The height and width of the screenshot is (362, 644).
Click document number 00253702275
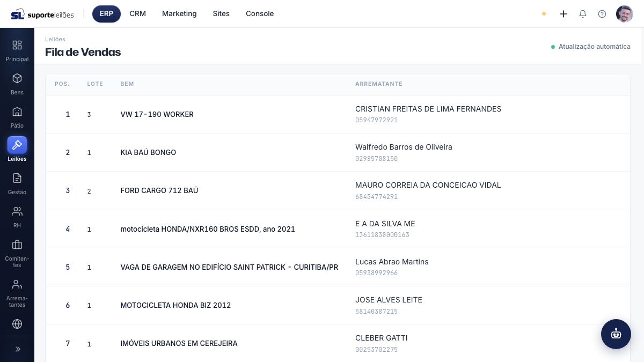376,350
